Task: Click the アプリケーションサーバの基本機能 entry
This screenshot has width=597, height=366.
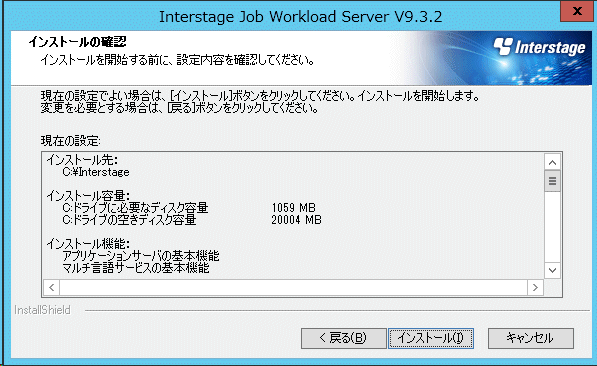Action: [x=141, y=256]
